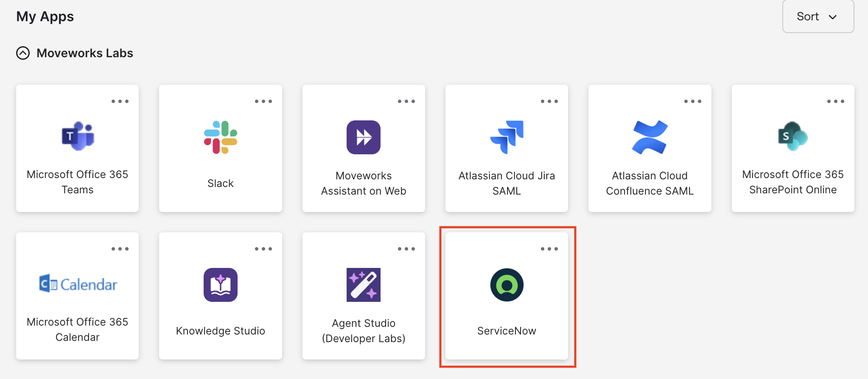Screen dimensions: 868x379
Task: Open the Sort dropdown
Action: click(x=818, y=17)
